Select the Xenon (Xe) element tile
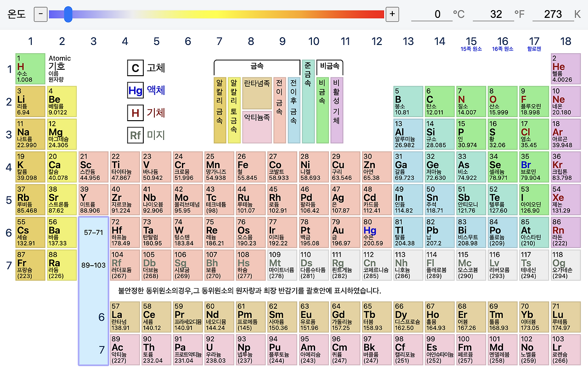 (x=566, y=200)
